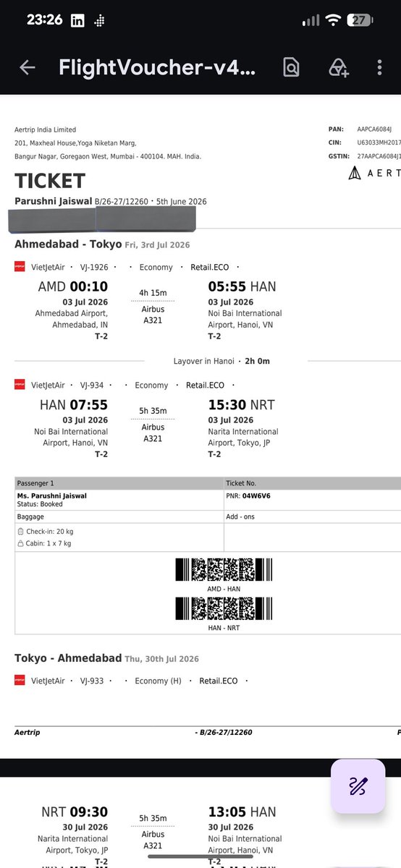Open the find-in-document search icon
The height and width of the screenshot is (868, 401).
291,68
